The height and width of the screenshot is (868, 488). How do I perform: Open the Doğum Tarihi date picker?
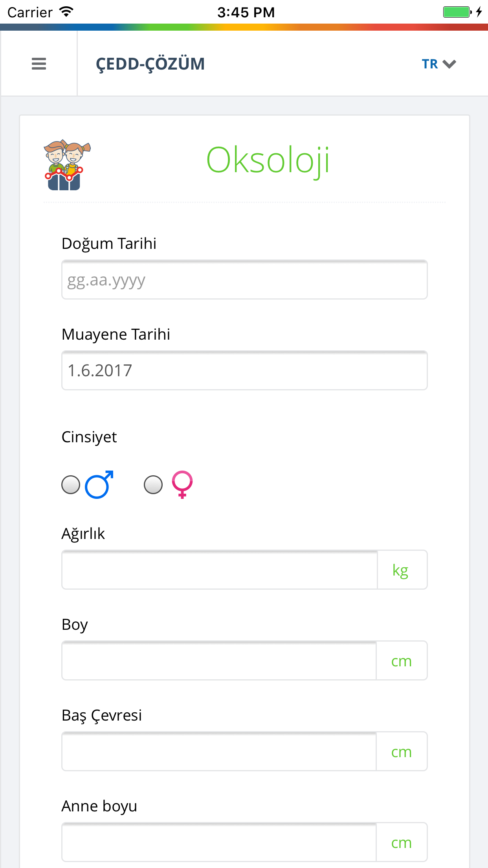[244, 280]
